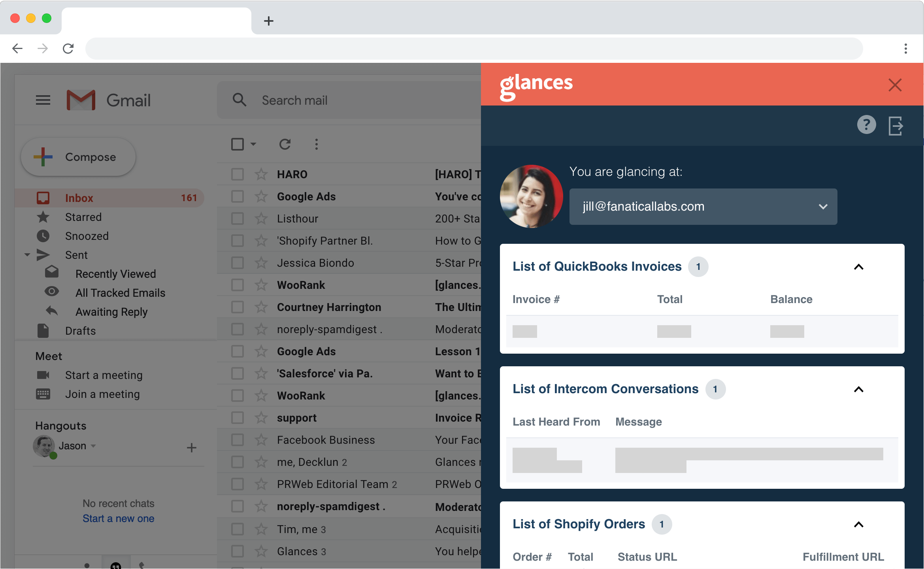The height and width of the screenshot is (569, 924).
Task: Close the Glances panel with the X
Action: [x=895, y=85]
